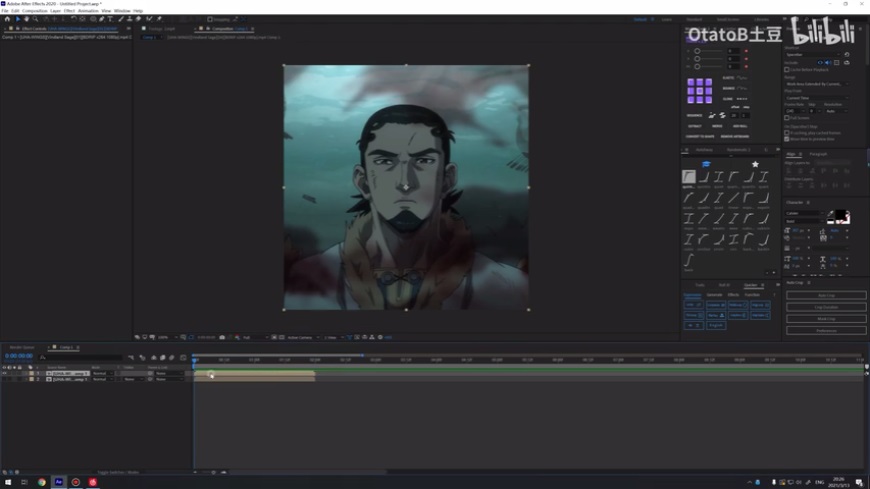Open layer 2 parent None dropdown
The image size is (870, 489).
(169, 379)
